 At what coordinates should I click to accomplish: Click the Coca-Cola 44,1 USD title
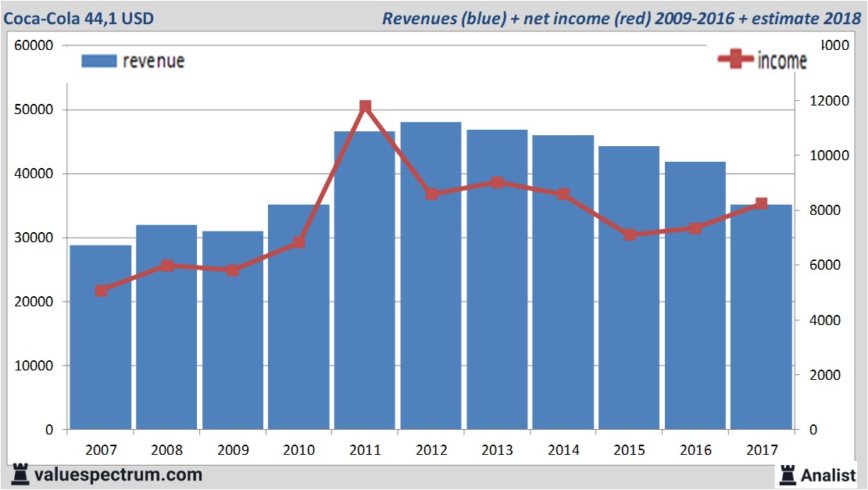(x=79, y=18)
